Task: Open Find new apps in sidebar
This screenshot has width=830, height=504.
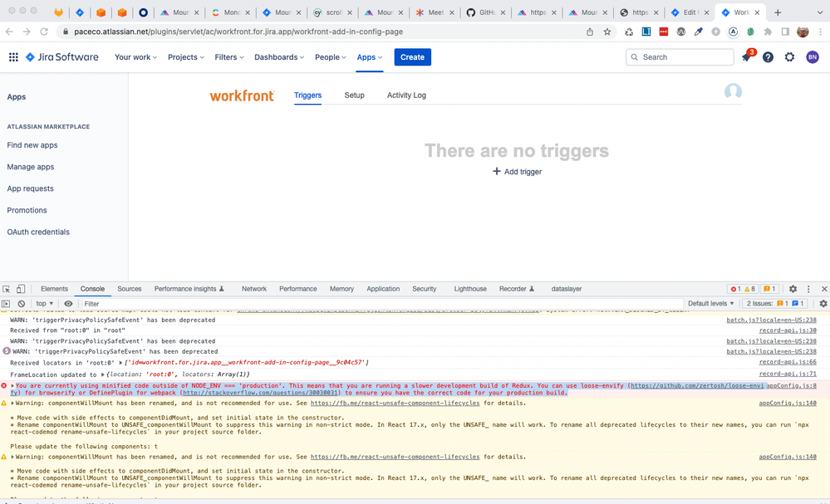Action: coord(32,145)
